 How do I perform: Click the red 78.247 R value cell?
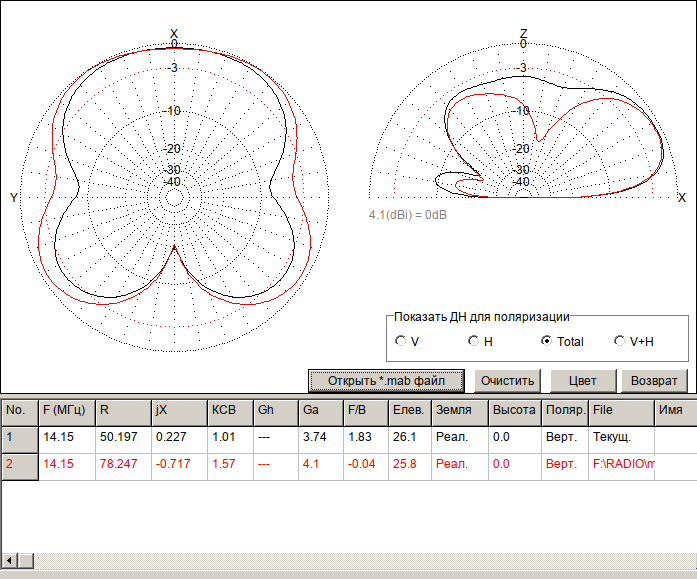pyautogui.click(x=122, y=464)
